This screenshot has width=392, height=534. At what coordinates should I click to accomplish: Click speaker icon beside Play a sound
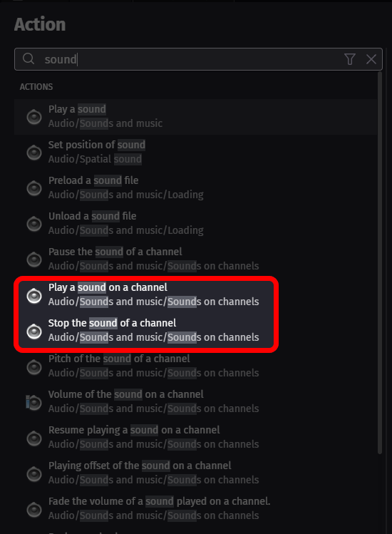tap(34, 117)
